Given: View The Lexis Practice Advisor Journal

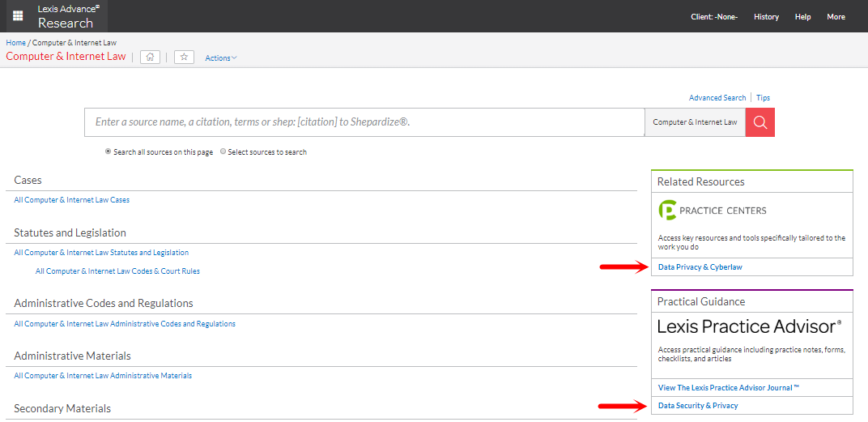Looking at the screenshot, I should point(729,388).
